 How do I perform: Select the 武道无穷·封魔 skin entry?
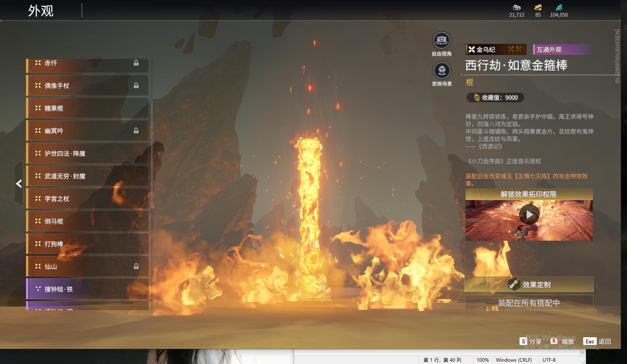tap(87, 176)
